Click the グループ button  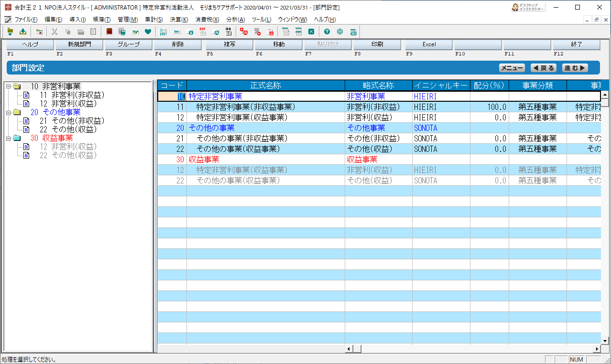[x=129, y=44]
